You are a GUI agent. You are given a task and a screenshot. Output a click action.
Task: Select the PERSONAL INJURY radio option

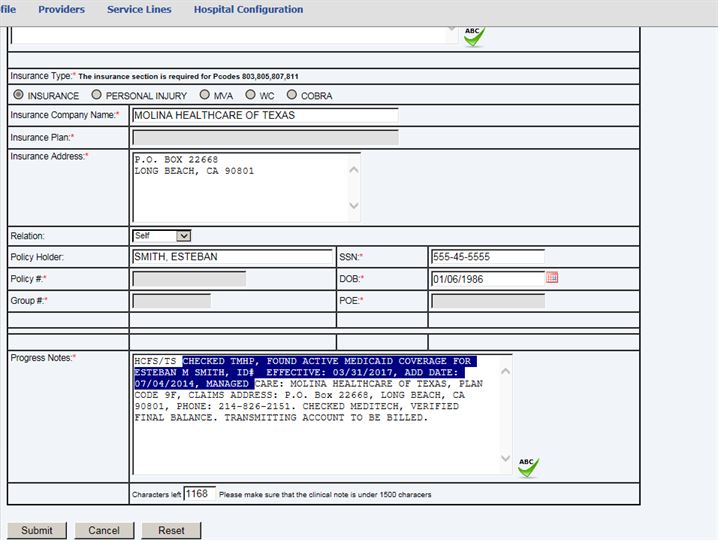pyautogui.click(x=96, y=95)
